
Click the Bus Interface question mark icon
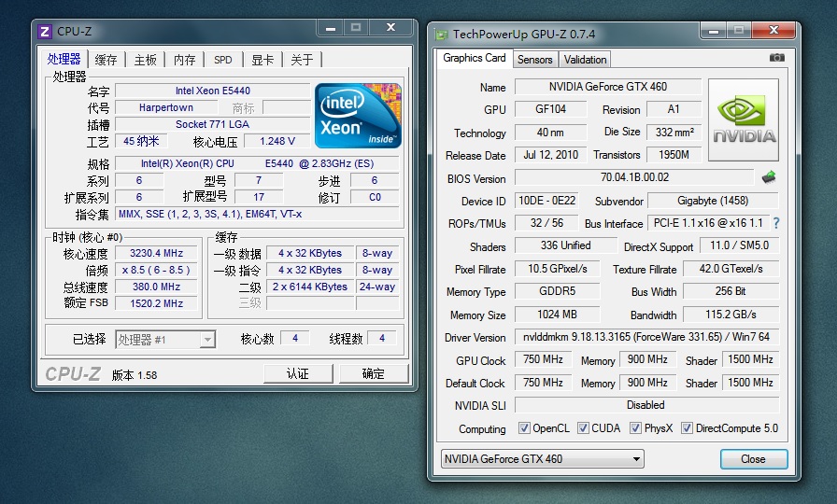(775, 223)
